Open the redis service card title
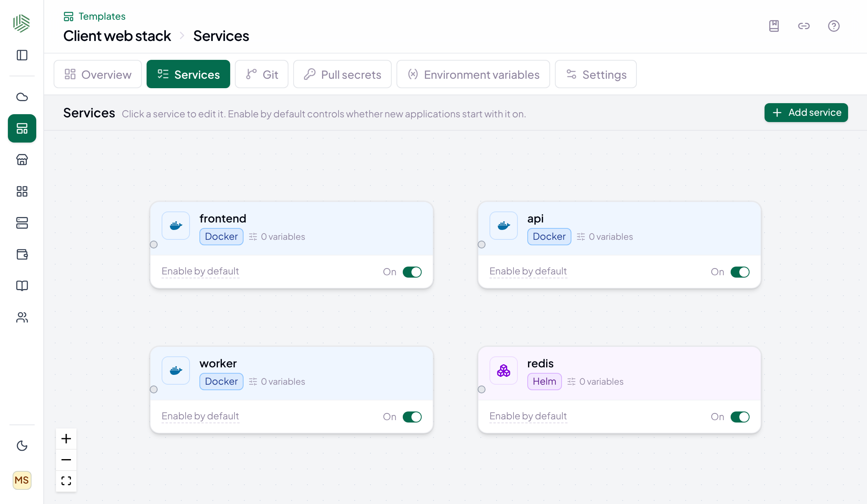867x504 pixels. click(540, 363)
